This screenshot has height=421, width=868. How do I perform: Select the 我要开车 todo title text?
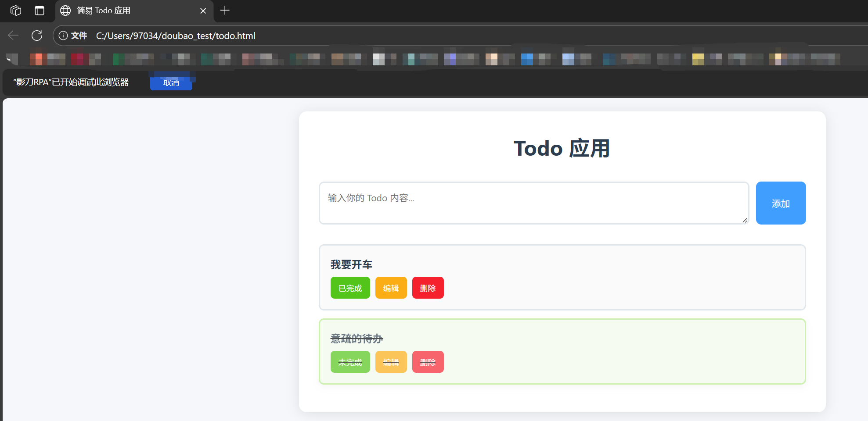(351, 264)
